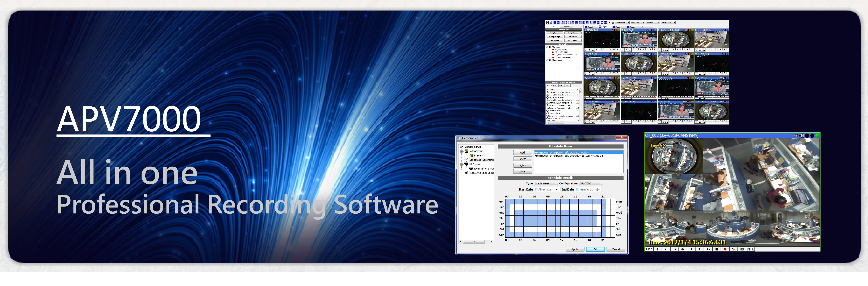Switch to the SYS tab in system viewer

(x=562, y=86)
